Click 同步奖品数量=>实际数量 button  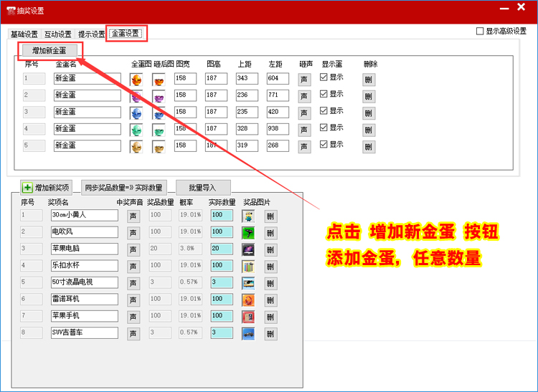[x=124, y=188]
